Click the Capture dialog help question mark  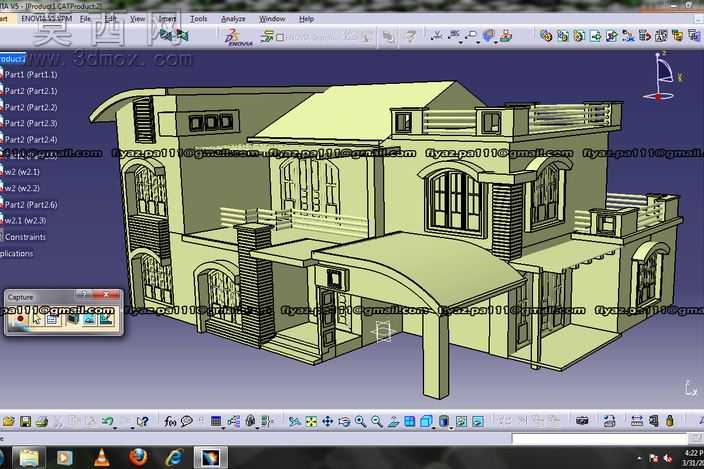coord(83,294)
